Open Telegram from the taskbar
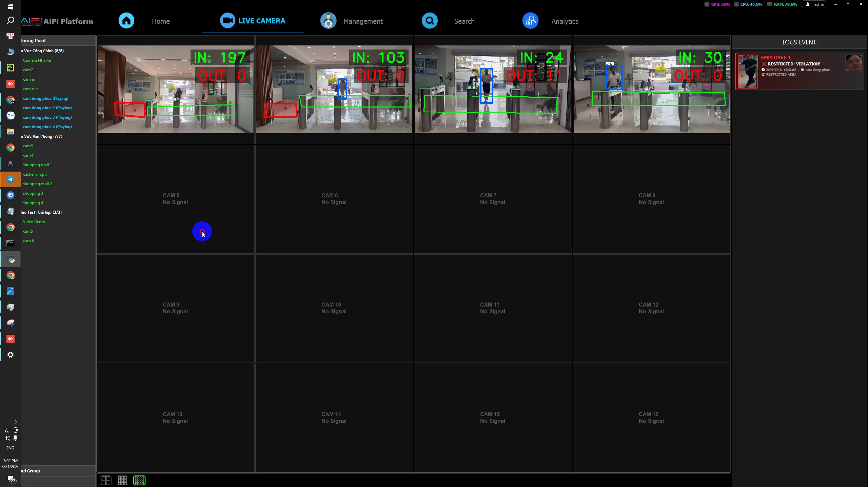The image size is (868, 487). pyautogui.click(x=11, y=179)
